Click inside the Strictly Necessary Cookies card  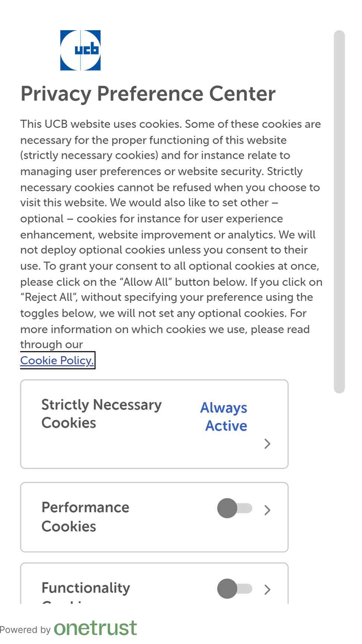154,424
